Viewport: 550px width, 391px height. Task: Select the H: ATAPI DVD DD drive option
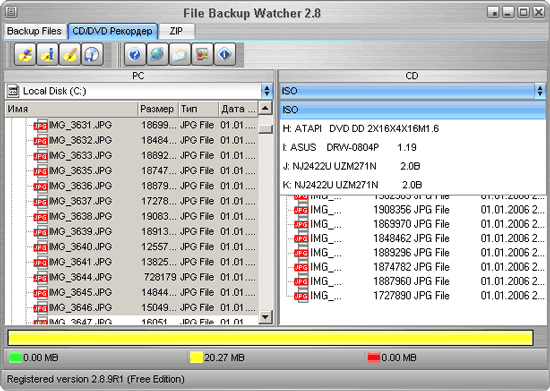413,129
